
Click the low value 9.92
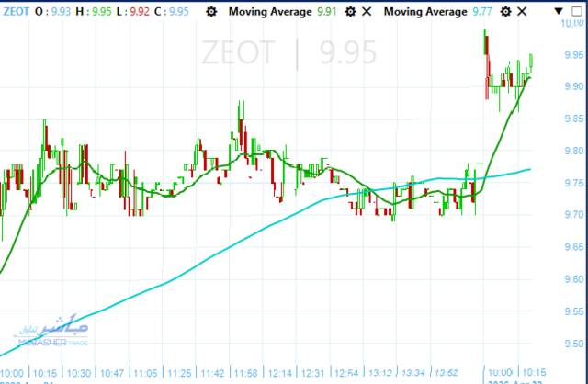pyautogui.click(x=140, y=11)
